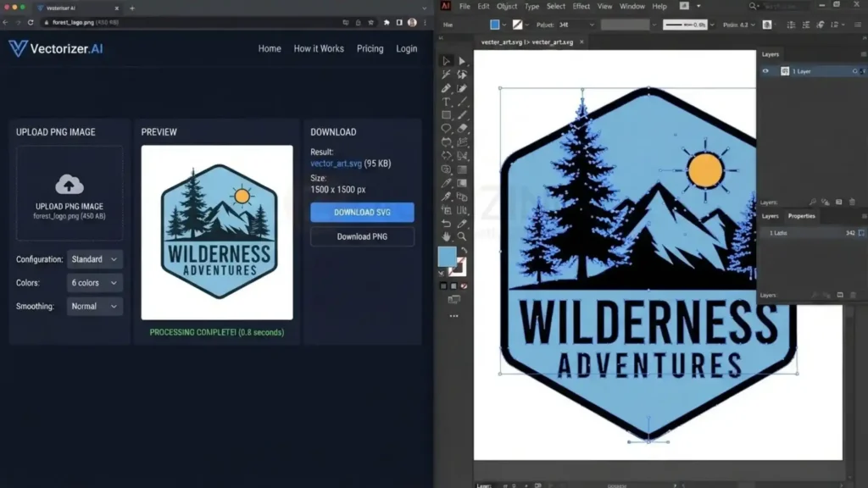The width and height of the screenshot is (868, 488).
Task: Select the Line Segment tool
Action: point(462,102)
